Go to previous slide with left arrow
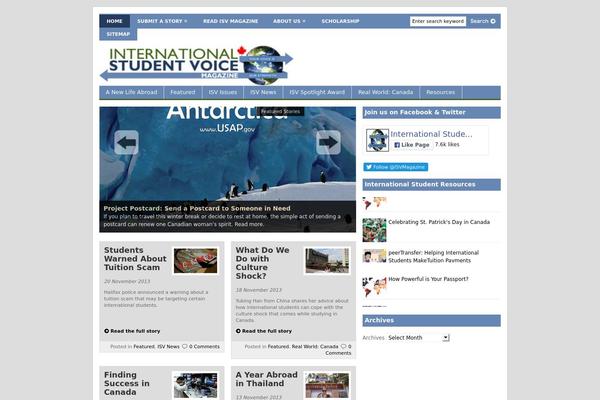The height and width of the screenshot is (400, 600). pos(126,142)
